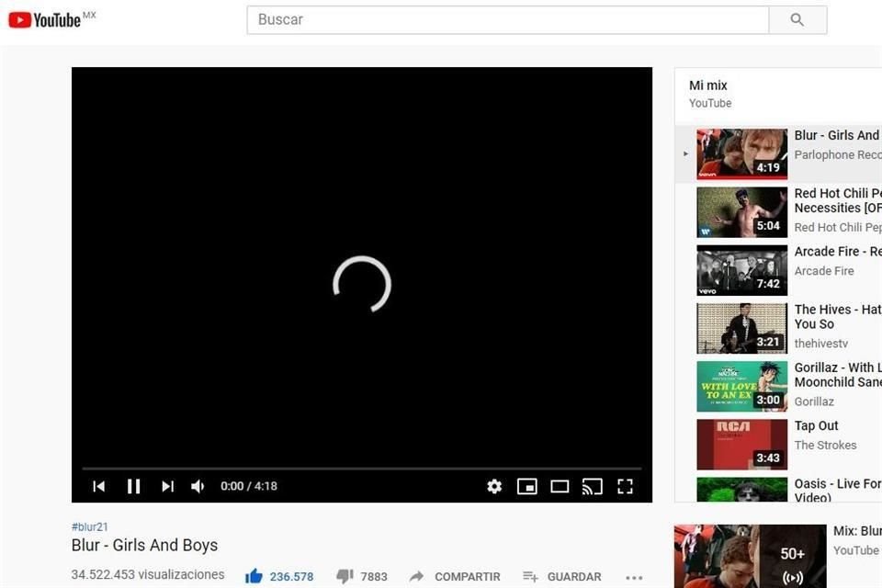
Task: Cast the video to a TV
Action: pos(593,486)
